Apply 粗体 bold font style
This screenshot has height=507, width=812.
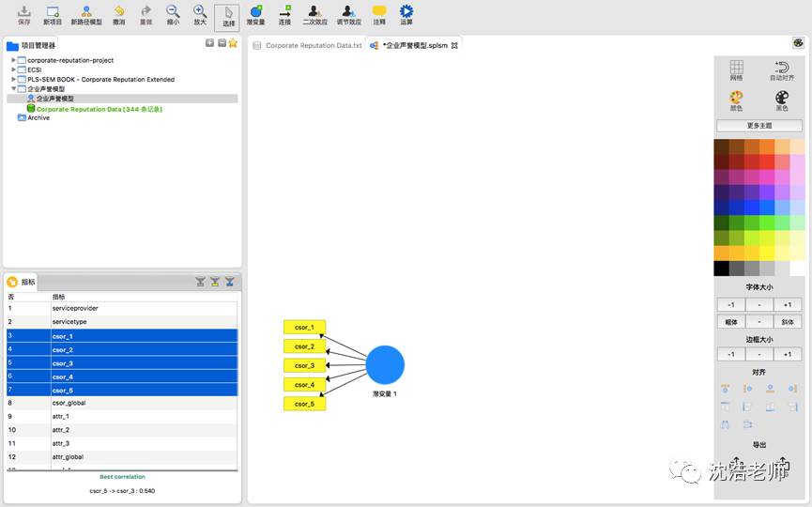click(x=730, y=322)
